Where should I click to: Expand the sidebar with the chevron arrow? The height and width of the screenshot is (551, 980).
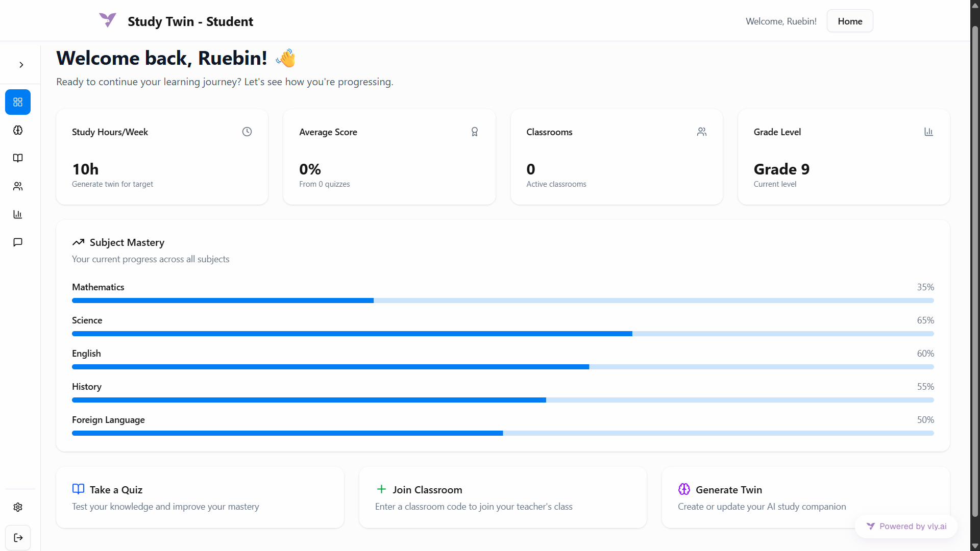pyautogui.click(x=21, y=65)
